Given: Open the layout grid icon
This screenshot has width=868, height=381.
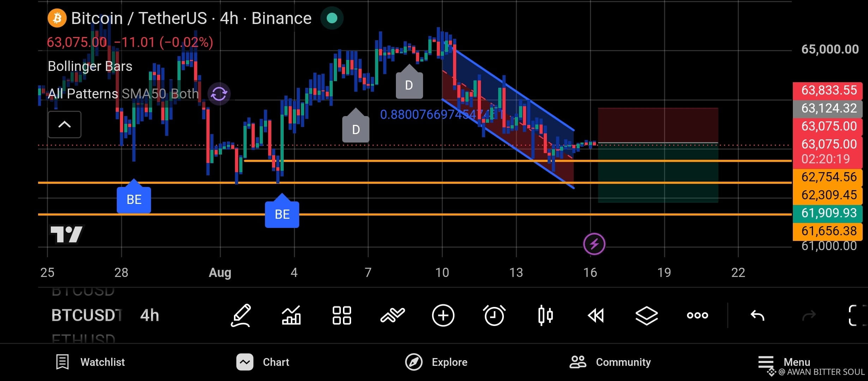Looking at the screenshot, I should click(342, 315).
